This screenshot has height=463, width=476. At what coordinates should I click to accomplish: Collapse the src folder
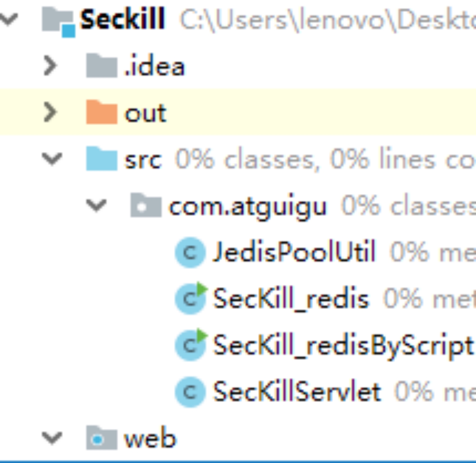(51, 159)
